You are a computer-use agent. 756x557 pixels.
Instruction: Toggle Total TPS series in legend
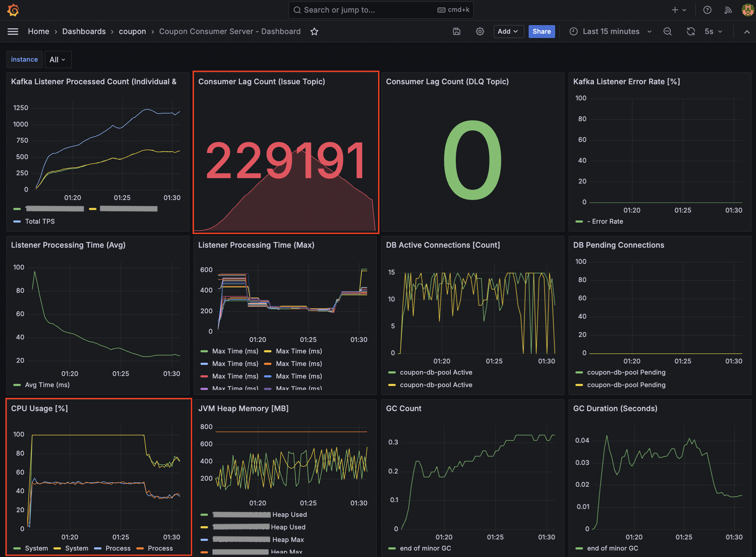(40, 222)
